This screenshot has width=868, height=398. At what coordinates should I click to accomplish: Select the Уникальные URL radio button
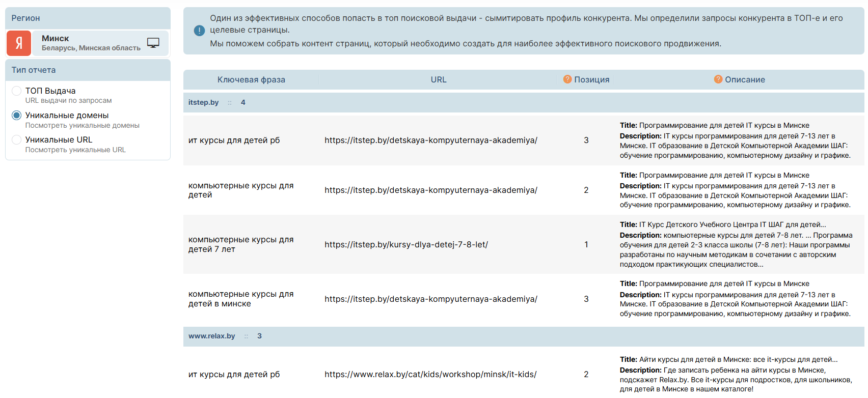17,139
